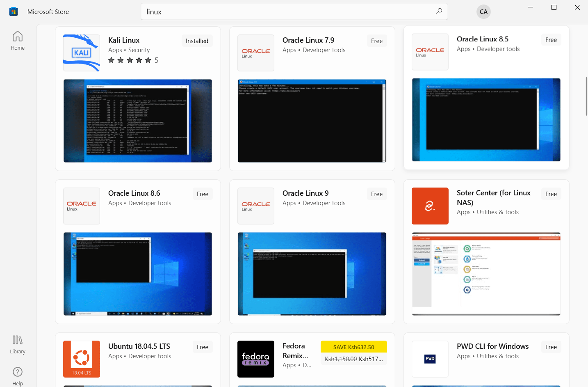Open the CA user profile avatar

pos(483,12)
